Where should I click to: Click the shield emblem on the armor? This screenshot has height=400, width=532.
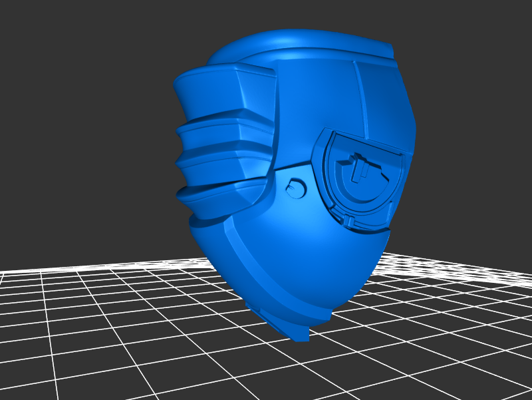pyautogui.click(x=359, y=176)
